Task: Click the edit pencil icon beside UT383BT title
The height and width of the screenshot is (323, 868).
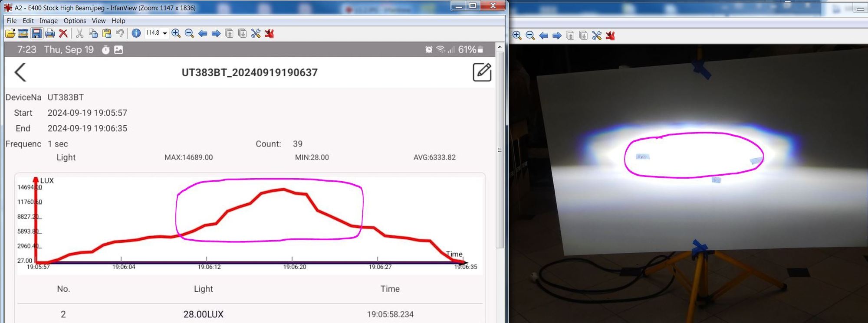Action: (x=482, y=72)
